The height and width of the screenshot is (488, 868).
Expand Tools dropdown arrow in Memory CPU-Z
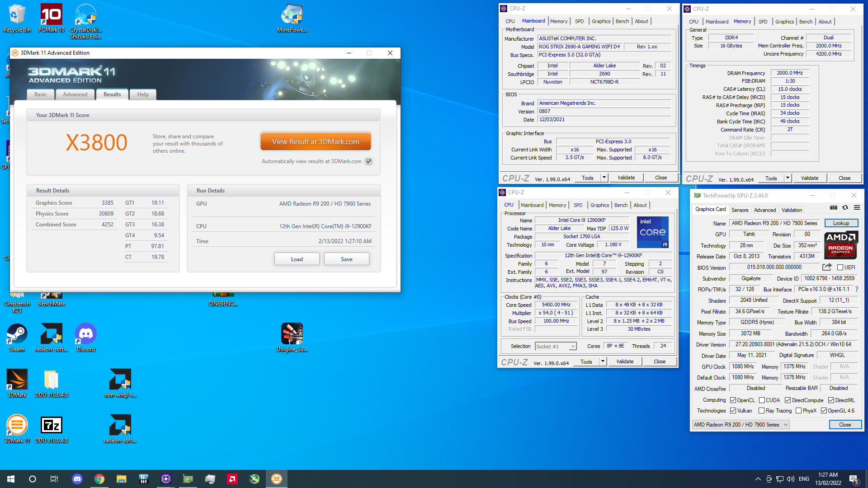coord(788,178)
